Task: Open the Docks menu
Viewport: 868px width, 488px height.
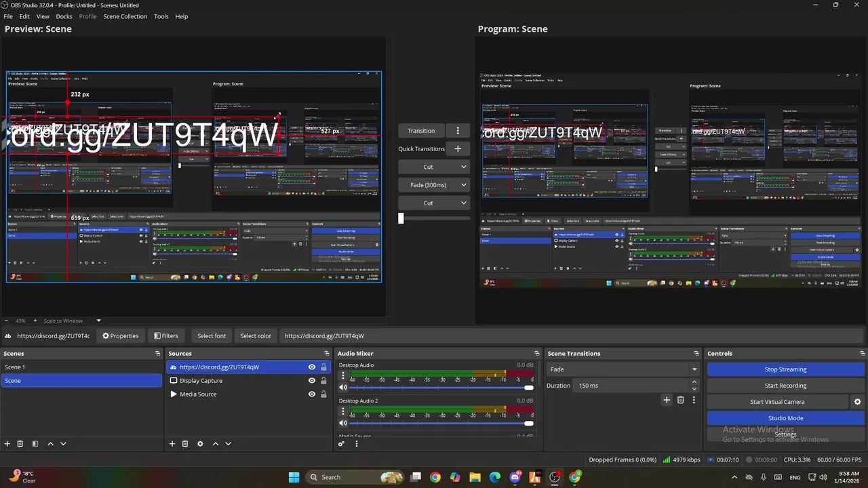Action: [x=64, y=16]
